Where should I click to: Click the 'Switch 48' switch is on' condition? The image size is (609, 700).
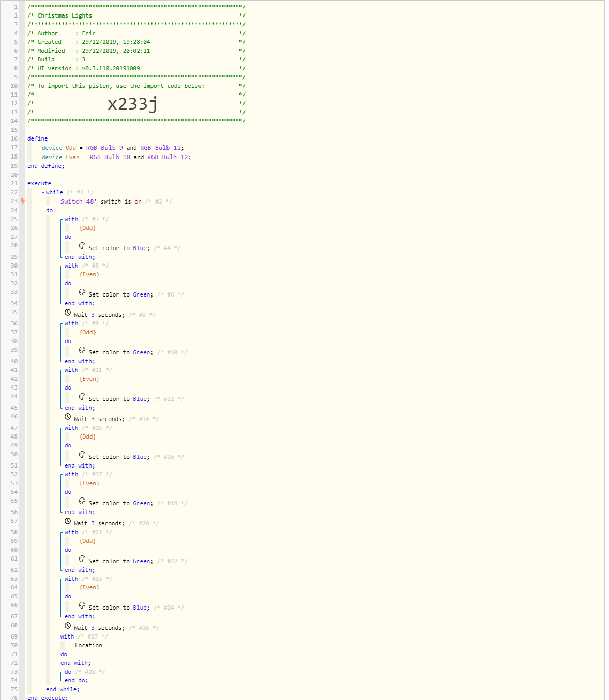101,201
